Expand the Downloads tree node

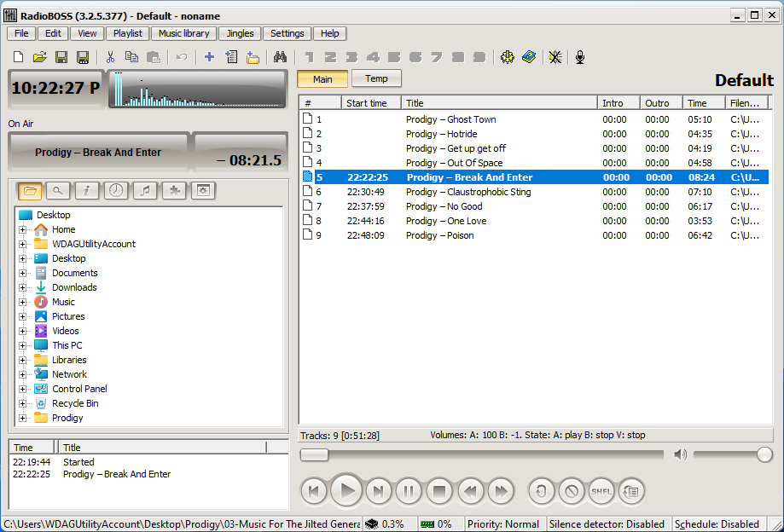(x=22, y=287)
